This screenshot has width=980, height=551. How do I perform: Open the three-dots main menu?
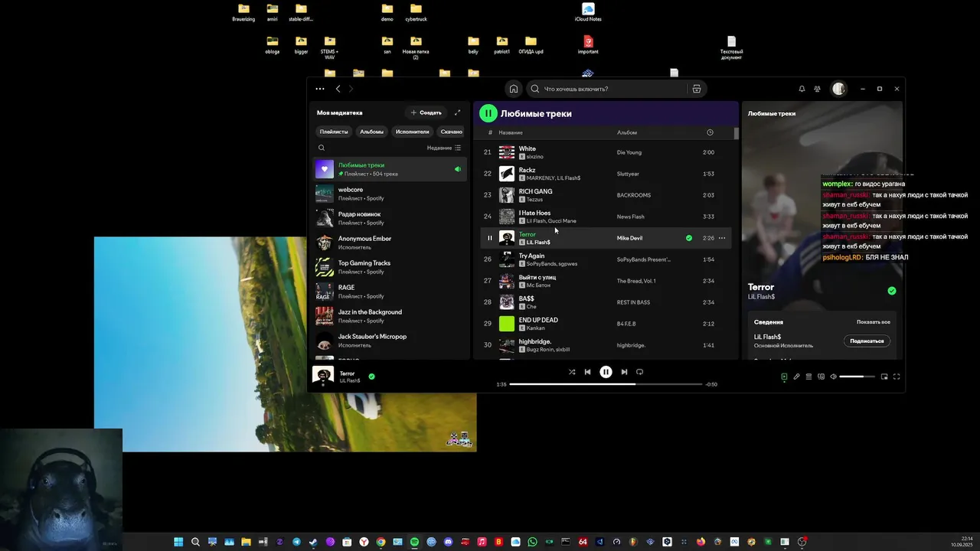320,89
